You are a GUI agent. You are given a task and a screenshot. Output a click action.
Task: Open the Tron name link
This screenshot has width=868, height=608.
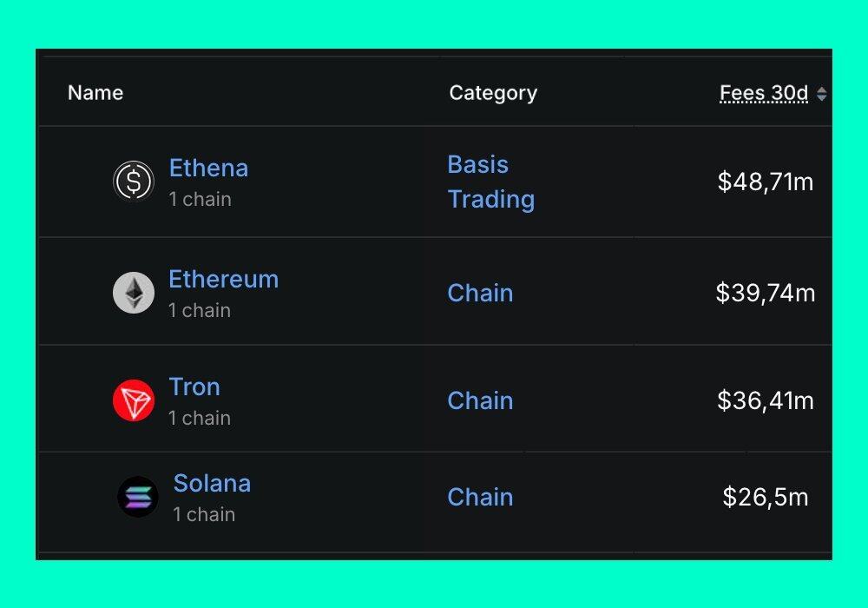(194, 387)
